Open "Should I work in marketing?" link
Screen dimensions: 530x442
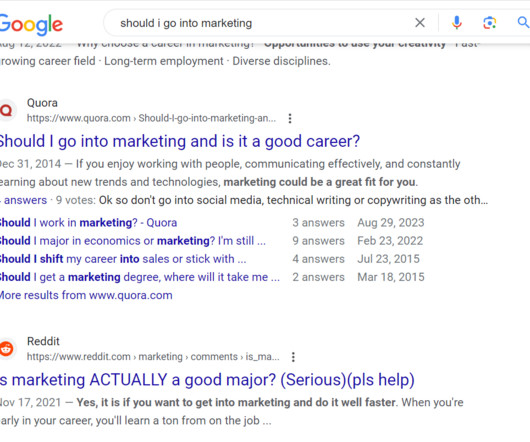89,223
